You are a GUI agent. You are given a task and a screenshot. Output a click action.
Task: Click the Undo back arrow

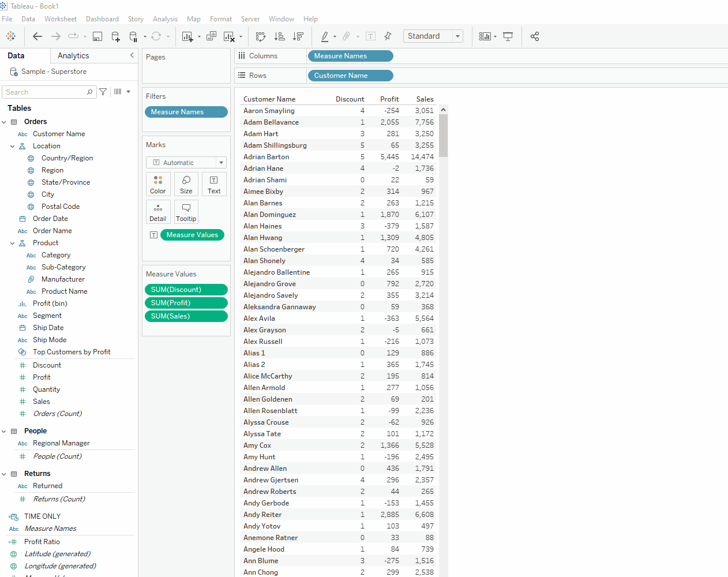pyautogui.click(x=37, y=36)
